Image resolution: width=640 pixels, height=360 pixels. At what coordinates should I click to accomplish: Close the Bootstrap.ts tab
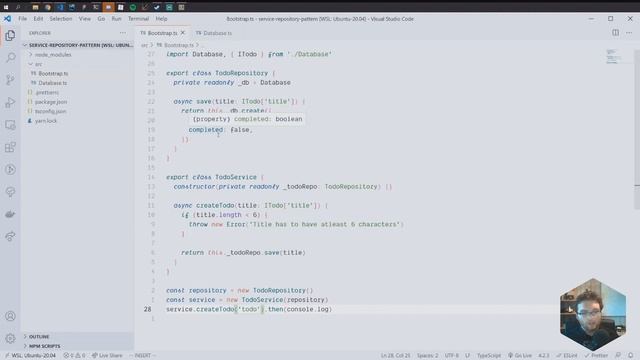pyautogui.click(x=183, y=33)
